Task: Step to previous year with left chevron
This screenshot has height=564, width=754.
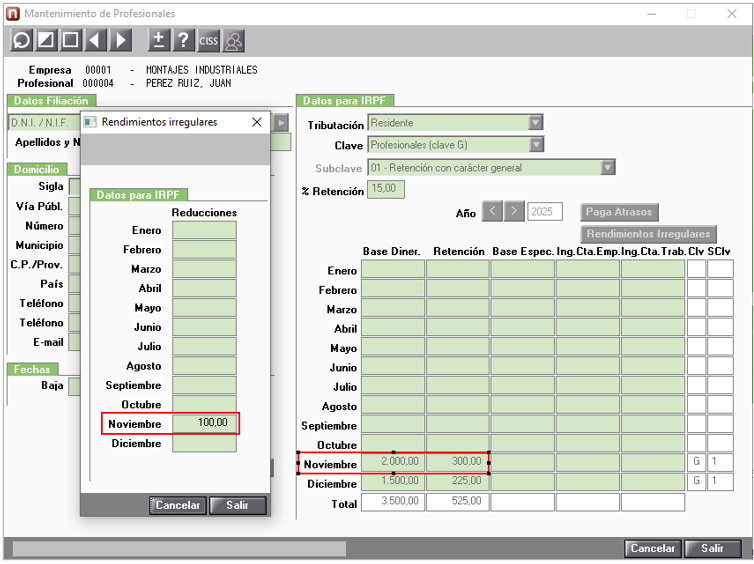Action: tap(492, 211)
